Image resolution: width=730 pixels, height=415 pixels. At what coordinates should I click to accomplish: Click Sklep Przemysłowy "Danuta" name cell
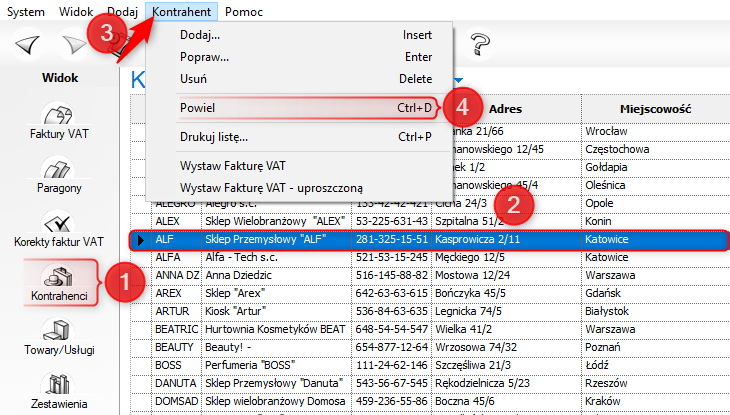pyautogui.click(x=276, y=383)
